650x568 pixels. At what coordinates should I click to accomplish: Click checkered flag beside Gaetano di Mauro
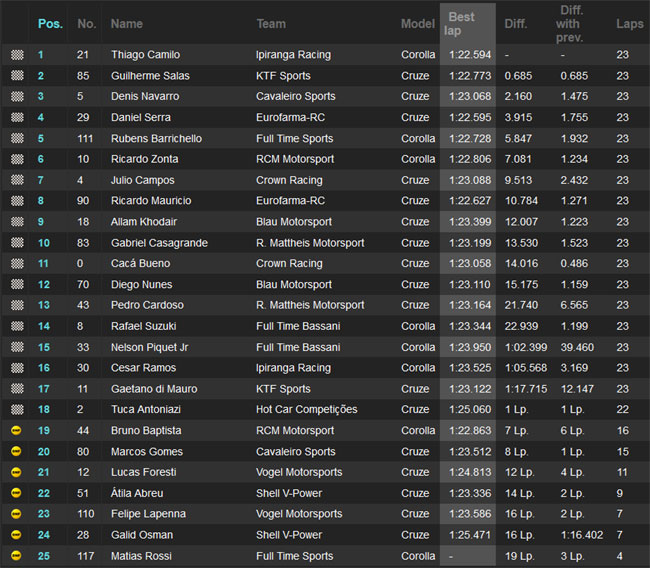click(17, 388)
